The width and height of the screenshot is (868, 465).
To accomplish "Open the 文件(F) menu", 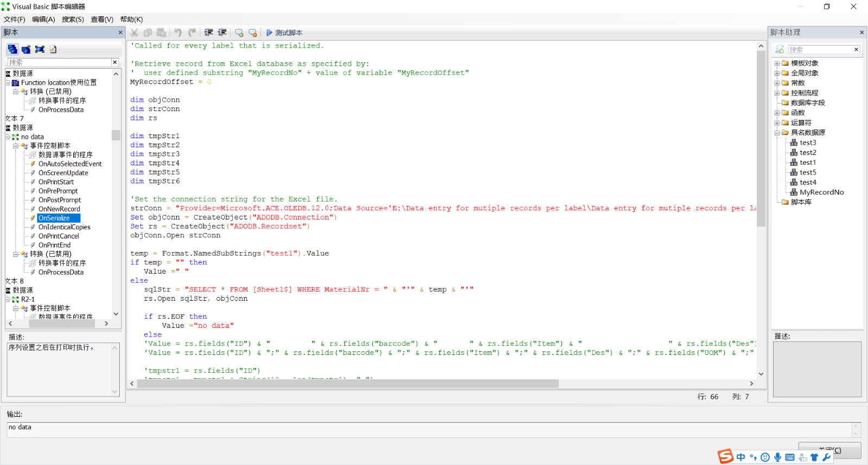I will pyautogui.click(x=15, y=20).
